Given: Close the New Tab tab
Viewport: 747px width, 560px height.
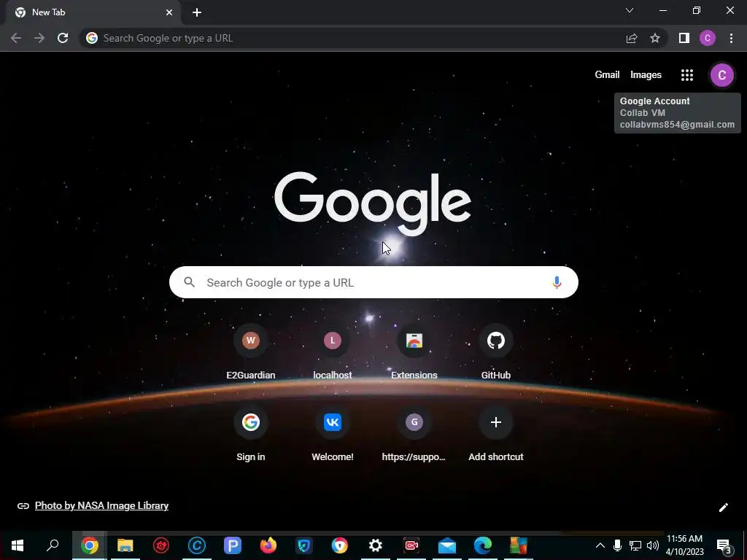Looking at the screenshot, I should [169, 12].
